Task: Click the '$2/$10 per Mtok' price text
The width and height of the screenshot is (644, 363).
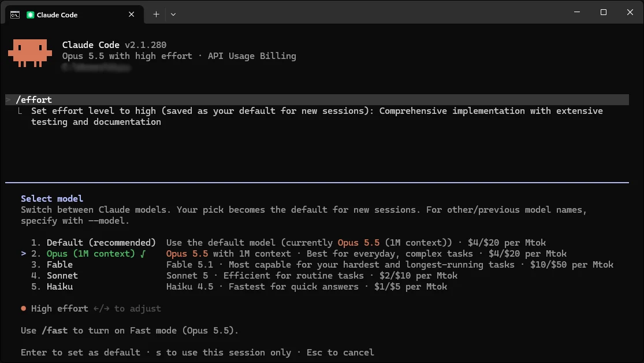Action: (x=418, y=276)
